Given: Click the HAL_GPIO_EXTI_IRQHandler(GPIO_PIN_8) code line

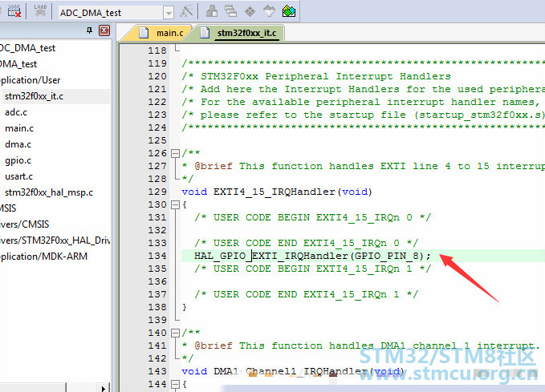Looking at the screenshot, I should (312, 257).
